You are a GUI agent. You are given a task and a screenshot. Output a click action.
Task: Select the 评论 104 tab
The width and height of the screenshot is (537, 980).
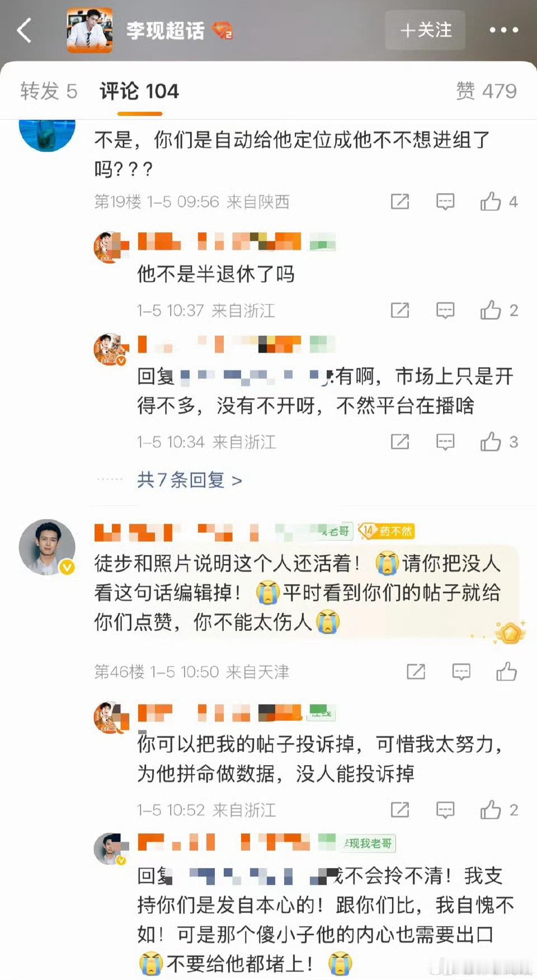tap(139, 91)
